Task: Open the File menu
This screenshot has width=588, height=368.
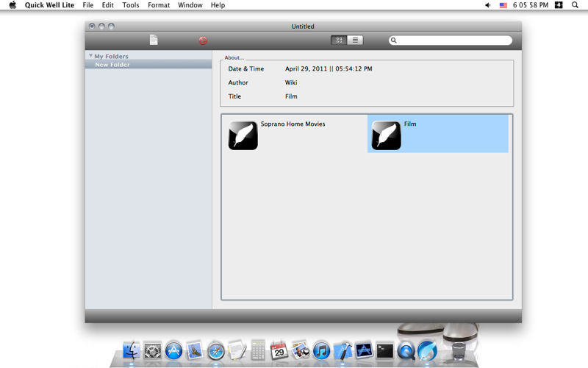Action: click(88, 5)
